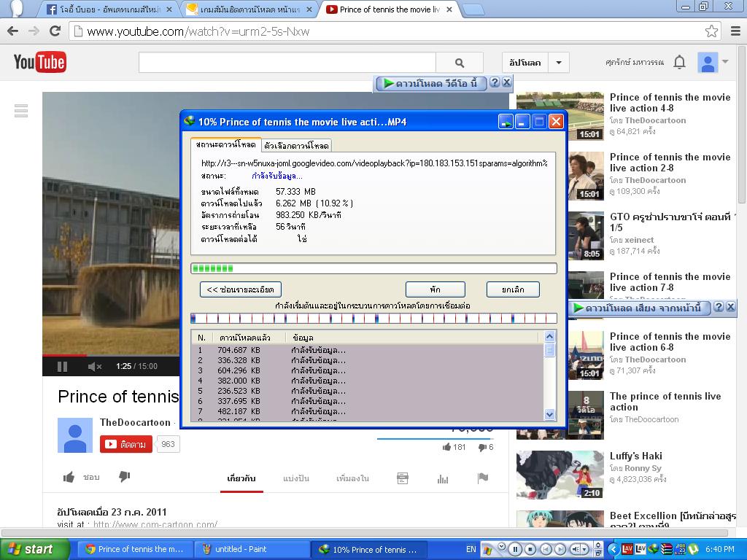Click download audio from this page button

point(638,308)
